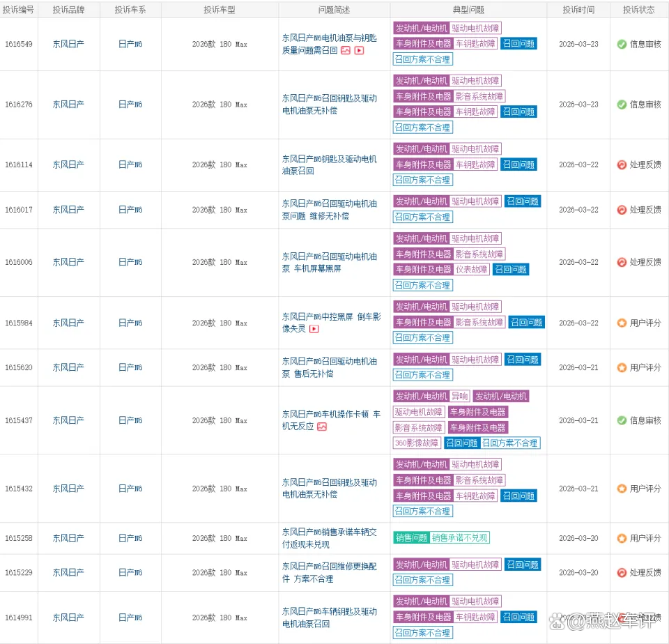669x644 pixels.
Task: Click the 投诉状态 column header
Action: point(639,10)
